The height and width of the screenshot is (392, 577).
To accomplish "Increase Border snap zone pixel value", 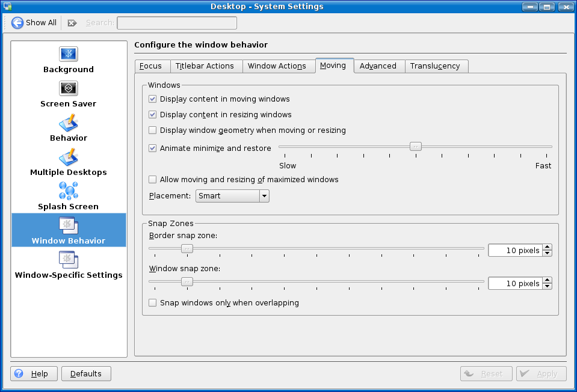I will [x=547, y=247].
